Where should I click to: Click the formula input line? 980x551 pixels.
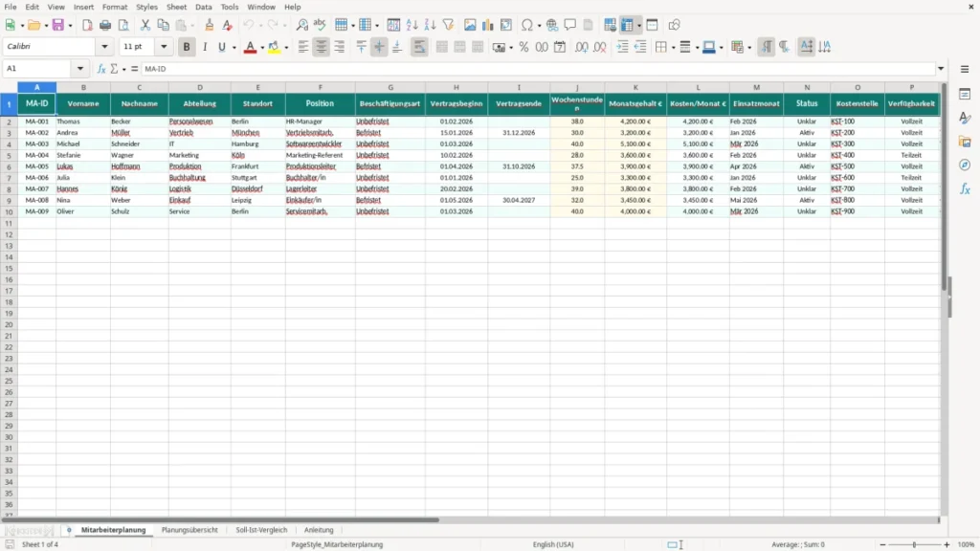538,69
